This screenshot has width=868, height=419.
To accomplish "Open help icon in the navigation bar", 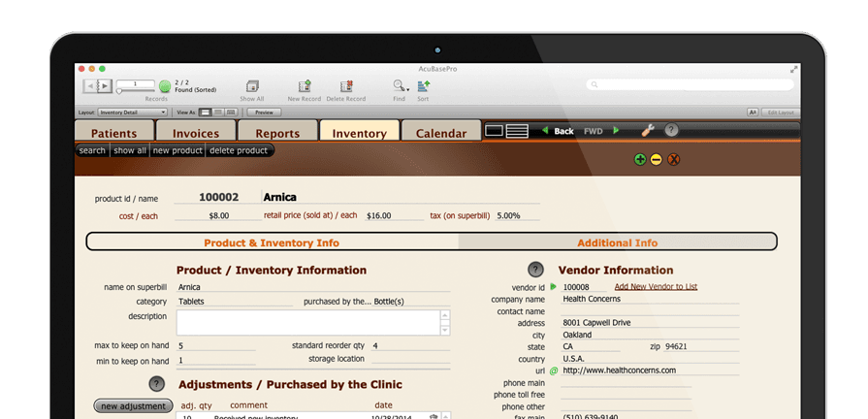I will pyautogui.click(x=671, y=131).
